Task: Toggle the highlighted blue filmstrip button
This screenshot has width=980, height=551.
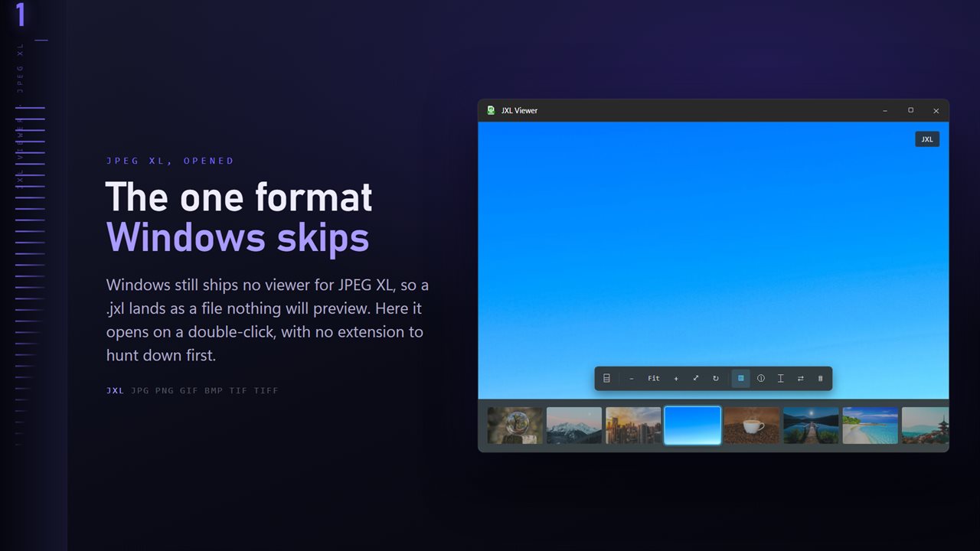Action: pyautogui.click(x=741, y=378)
